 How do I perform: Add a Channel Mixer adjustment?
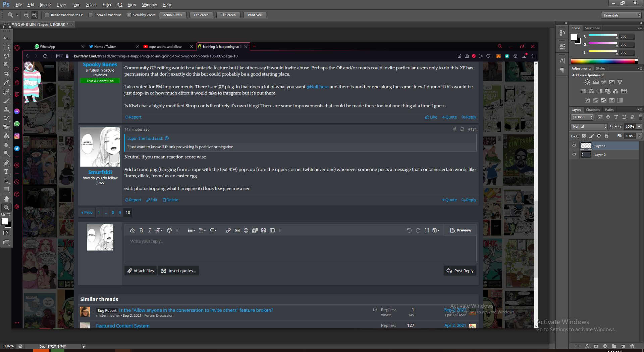click(616, 91)
